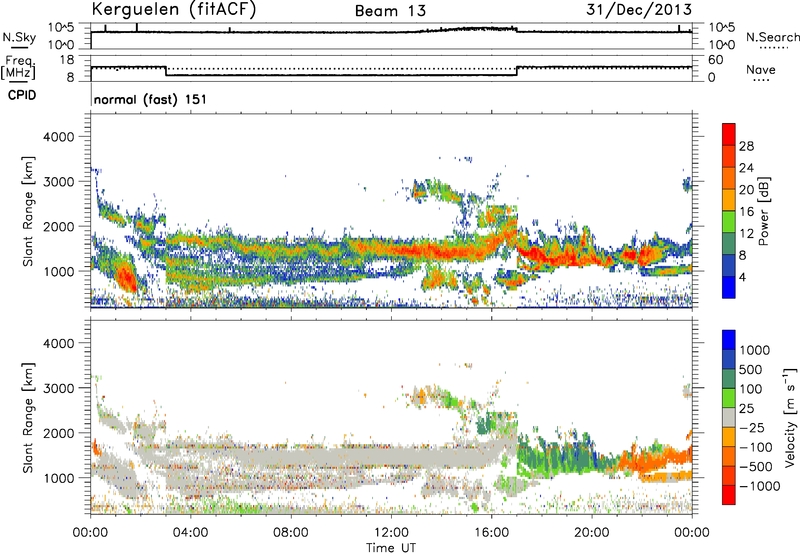Click the red swatch at velocity color bar bottom
This screenshot has height=554, width=800.
click(x=729, y=495)
